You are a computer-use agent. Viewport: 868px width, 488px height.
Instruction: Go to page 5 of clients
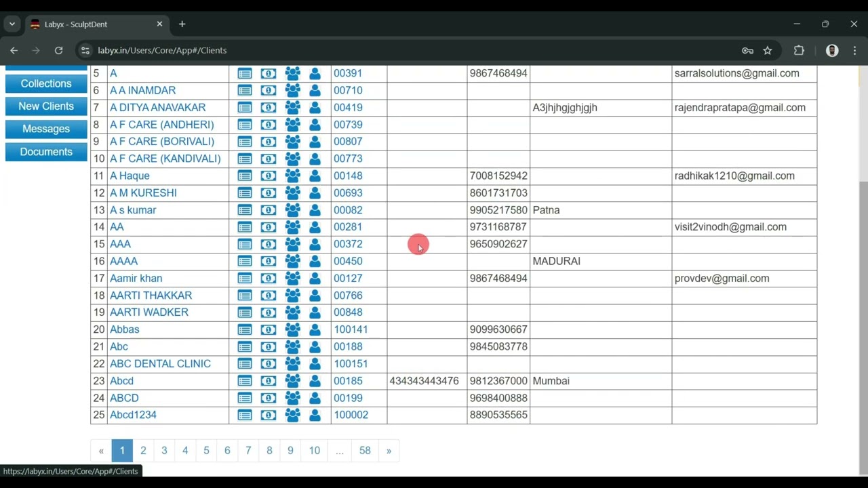click(206, 451)
